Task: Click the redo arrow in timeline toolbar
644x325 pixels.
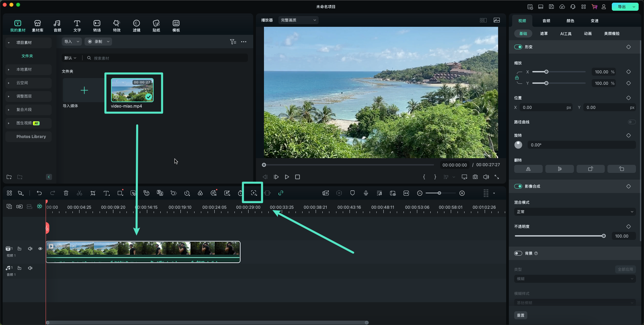Action: coord(53,193)
